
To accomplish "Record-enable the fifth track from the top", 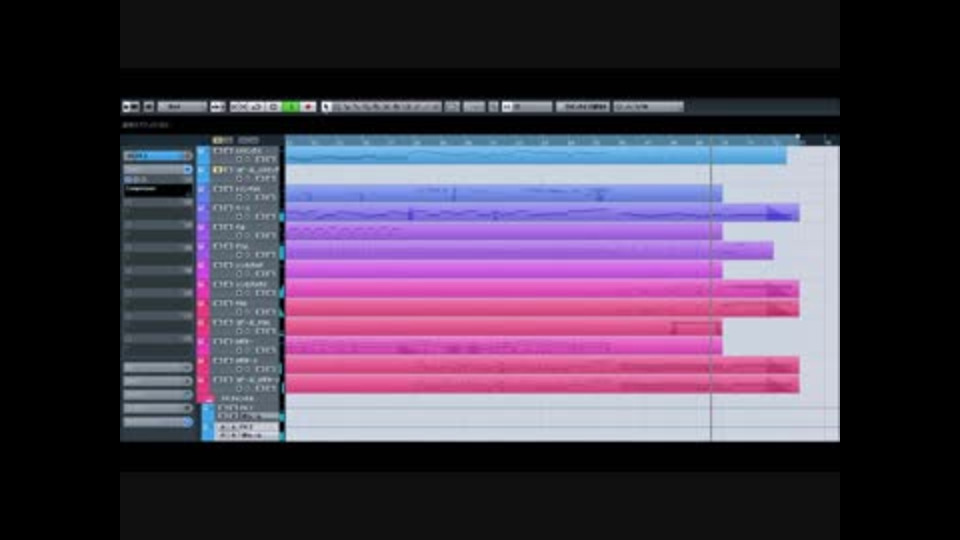I will coord(239,236).
